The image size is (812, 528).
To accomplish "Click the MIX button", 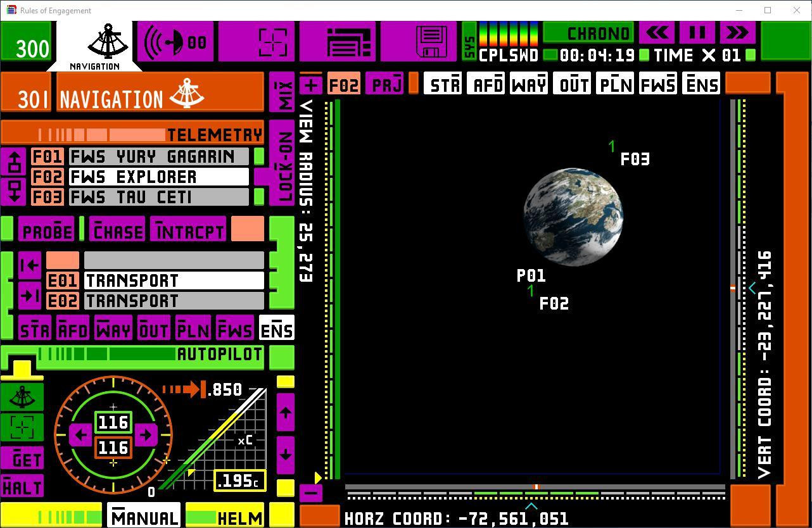I will click(282, 92).
